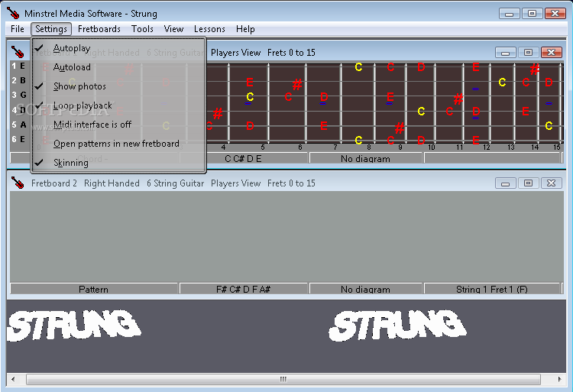Open the Help menu
Viewport: 573px width, 392px height.
[245, 29]
